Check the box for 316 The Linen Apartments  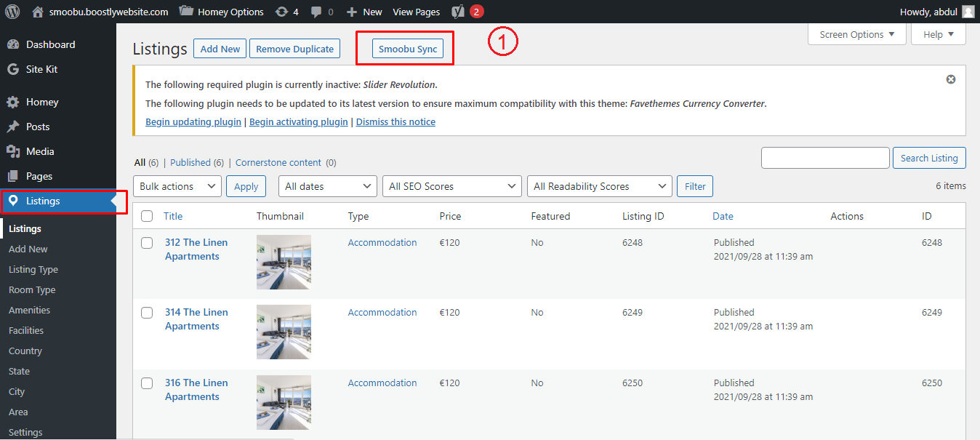pyautogui.click(x=147, y=383)
